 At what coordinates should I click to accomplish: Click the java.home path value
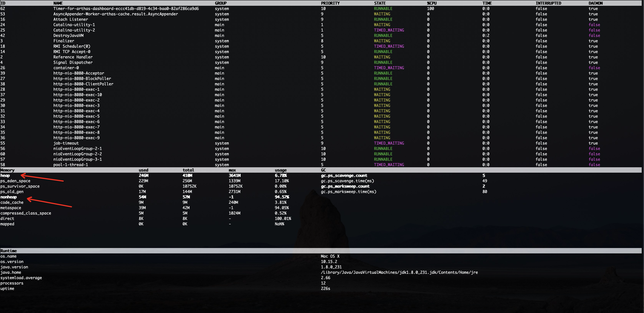[399, 272]
